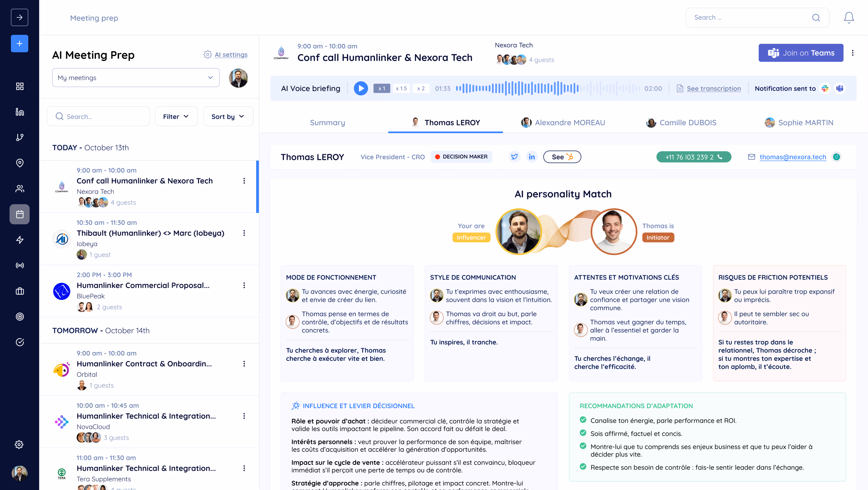This screenshot has width=868, height=490.
Task: Open the LinkedIn icon in sidebar
Action: point(20,112)
